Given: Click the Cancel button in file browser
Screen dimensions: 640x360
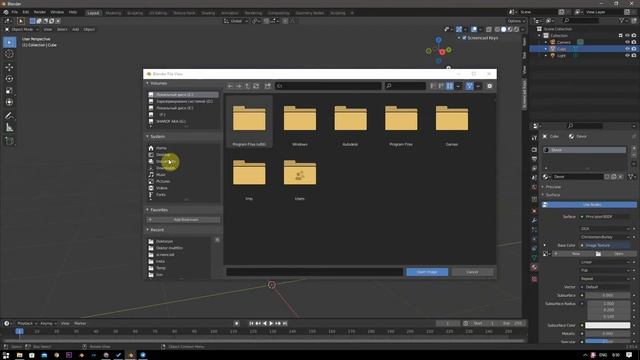Looking at the screenshot, I should point(472,272).
